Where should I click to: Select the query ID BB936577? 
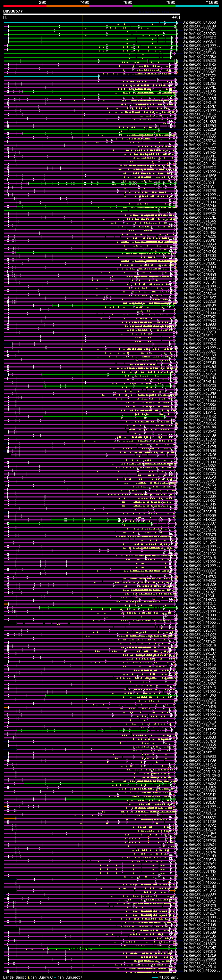pos(13,11)
